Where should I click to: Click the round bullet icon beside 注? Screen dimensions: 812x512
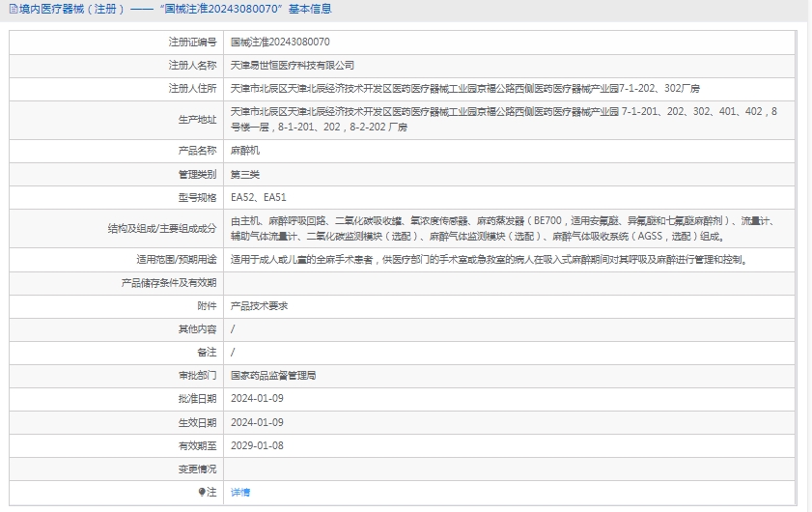(x=202, y=492)
